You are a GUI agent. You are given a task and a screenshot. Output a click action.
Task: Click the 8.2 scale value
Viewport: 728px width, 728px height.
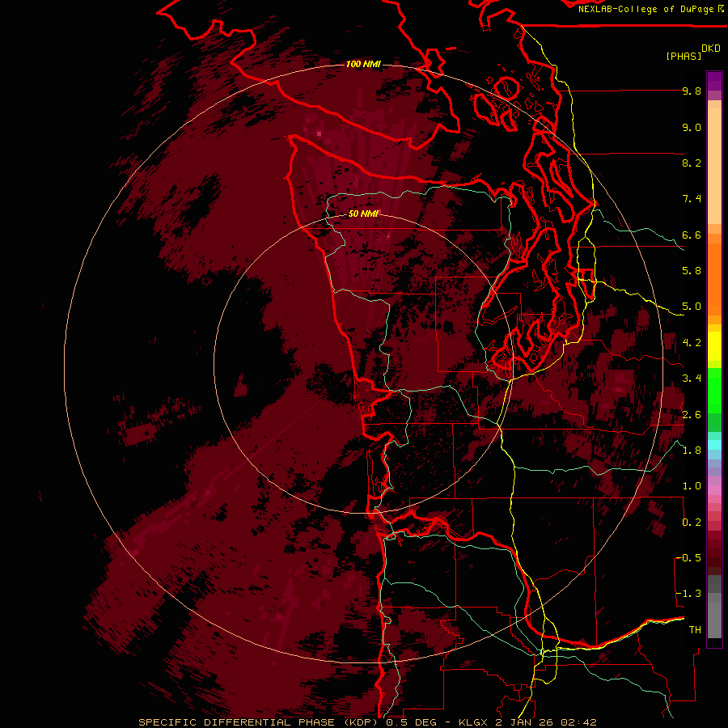pos(692,163)
